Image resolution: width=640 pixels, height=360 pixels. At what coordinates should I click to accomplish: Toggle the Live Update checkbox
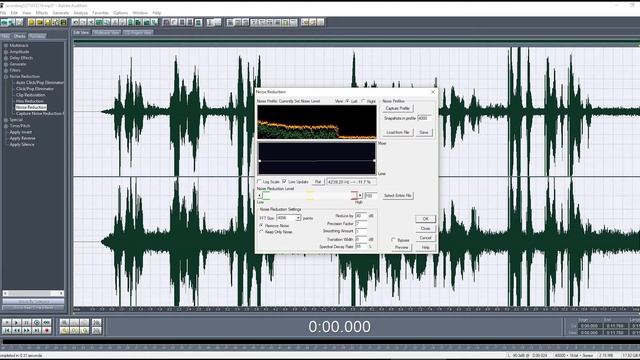pos(284,181)
